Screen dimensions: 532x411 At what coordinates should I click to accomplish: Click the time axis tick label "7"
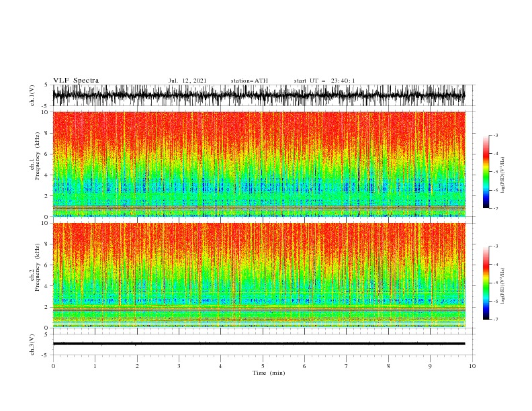click(347, 366)
